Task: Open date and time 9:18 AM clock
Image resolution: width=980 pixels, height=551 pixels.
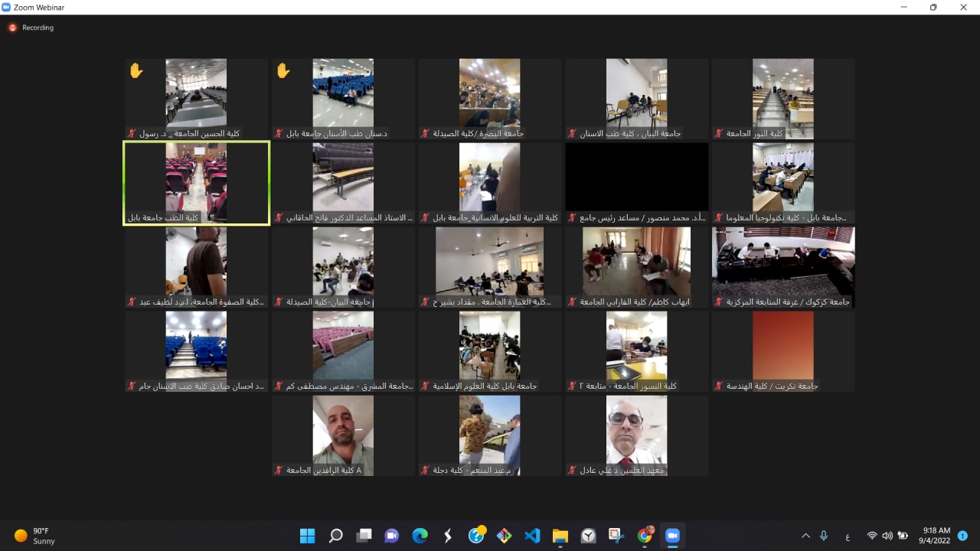Action: 936,536
